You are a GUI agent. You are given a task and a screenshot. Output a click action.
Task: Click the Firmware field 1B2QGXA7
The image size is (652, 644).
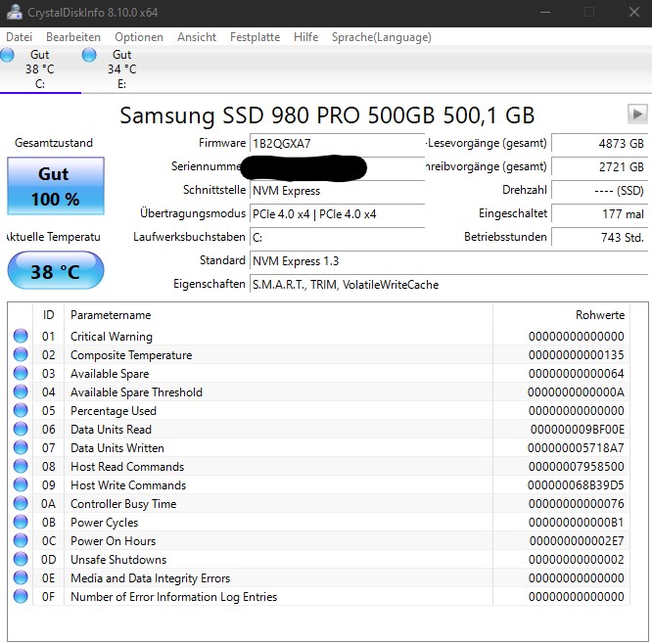[x=337, y=144]
